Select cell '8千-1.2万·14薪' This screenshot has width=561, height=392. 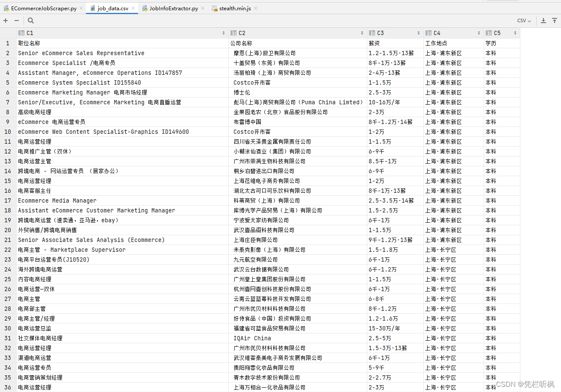(395, 122)
